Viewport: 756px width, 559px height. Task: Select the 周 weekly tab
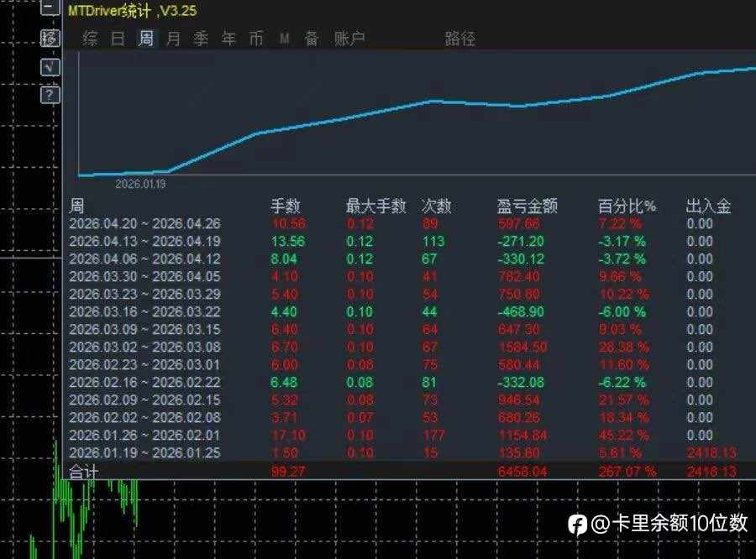tap(145, 38)
